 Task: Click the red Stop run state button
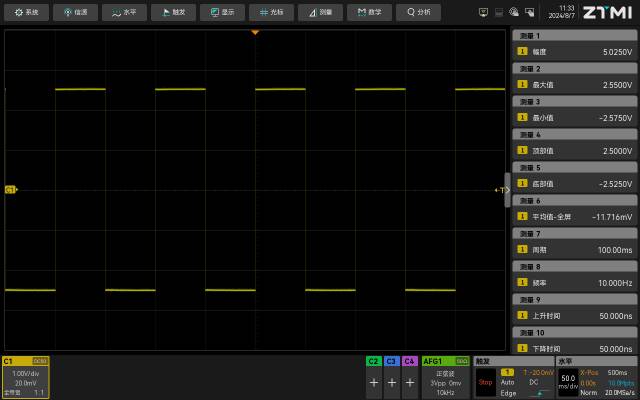coord(485,382)
